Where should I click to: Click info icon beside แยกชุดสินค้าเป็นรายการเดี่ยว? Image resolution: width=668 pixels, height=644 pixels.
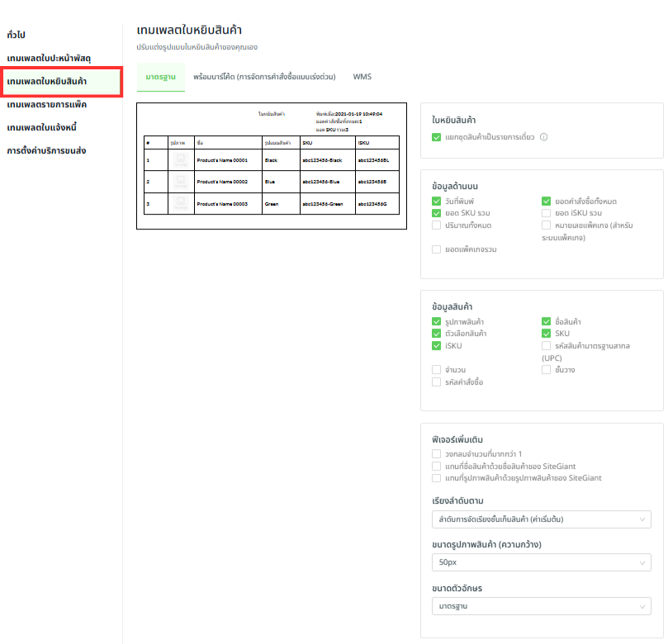[x=544, y=137]
